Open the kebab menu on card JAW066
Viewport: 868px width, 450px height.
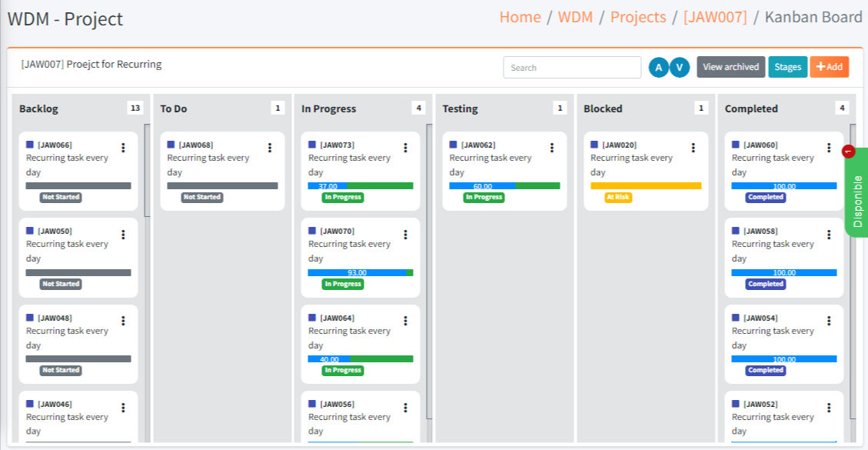pos(123,148)
